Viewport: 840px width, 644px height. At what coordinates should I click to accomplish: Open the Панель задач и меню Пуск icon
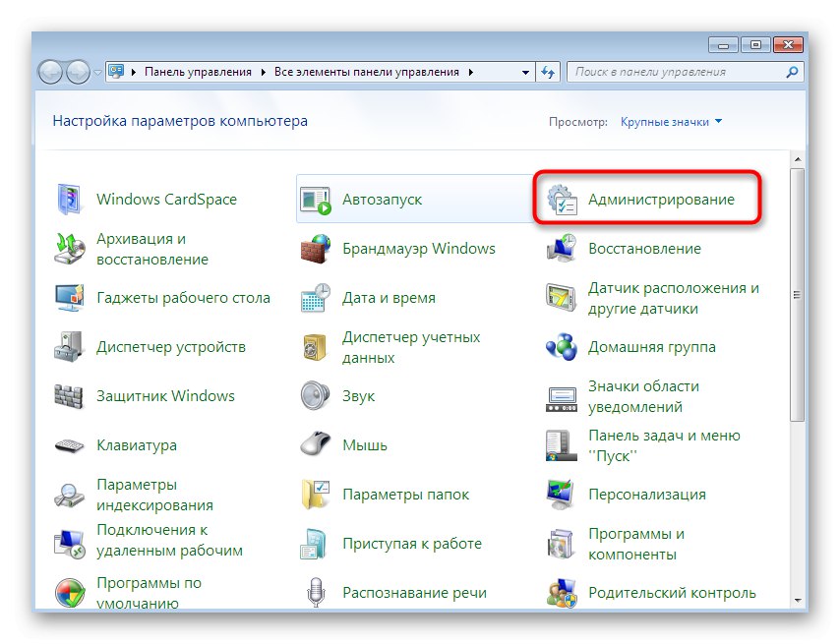(x=562, y=445)
